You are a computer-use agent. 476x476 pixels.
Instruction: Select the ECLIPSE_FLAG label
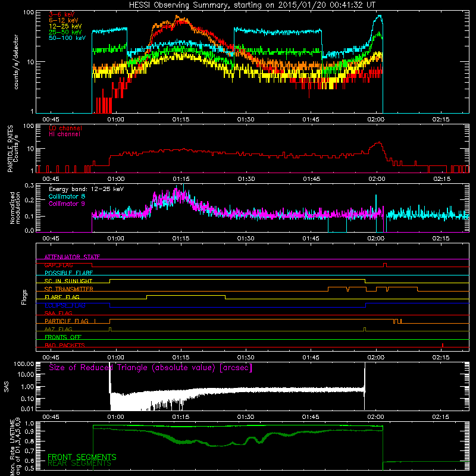click(65, 305)
